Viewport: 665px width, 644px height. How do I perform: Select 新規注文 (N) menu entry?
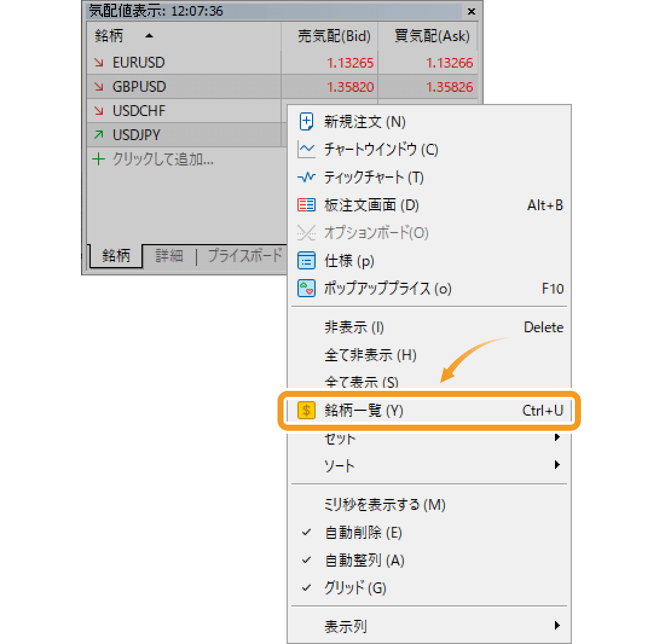click(429, 121)
